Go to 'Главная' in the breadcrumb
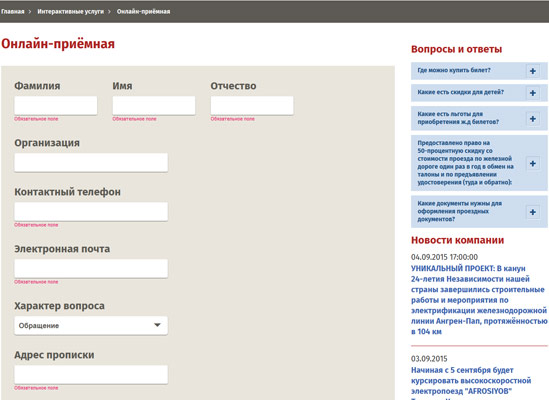The height and width of the screenshot is (400, 549). (13, 12)
